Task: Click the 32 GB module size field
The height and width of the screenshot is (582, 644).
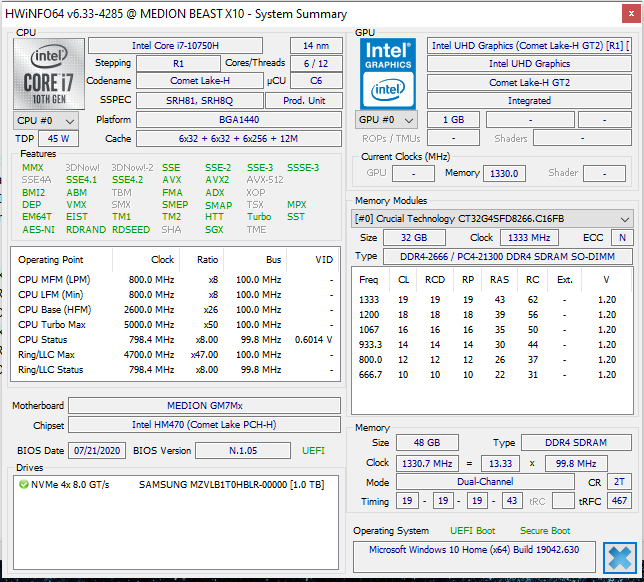Action: point(414,237)
